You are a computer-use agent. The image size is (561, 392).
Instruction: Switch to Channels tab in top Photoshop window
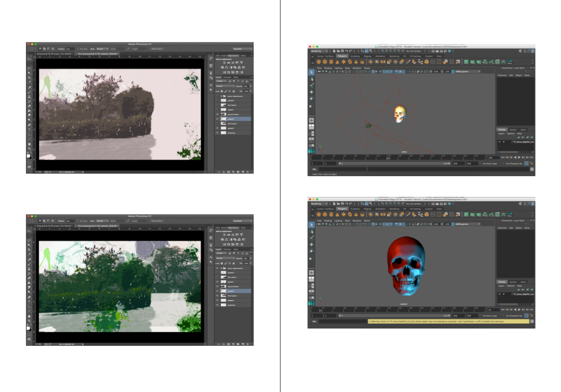[x=227, y=77]
